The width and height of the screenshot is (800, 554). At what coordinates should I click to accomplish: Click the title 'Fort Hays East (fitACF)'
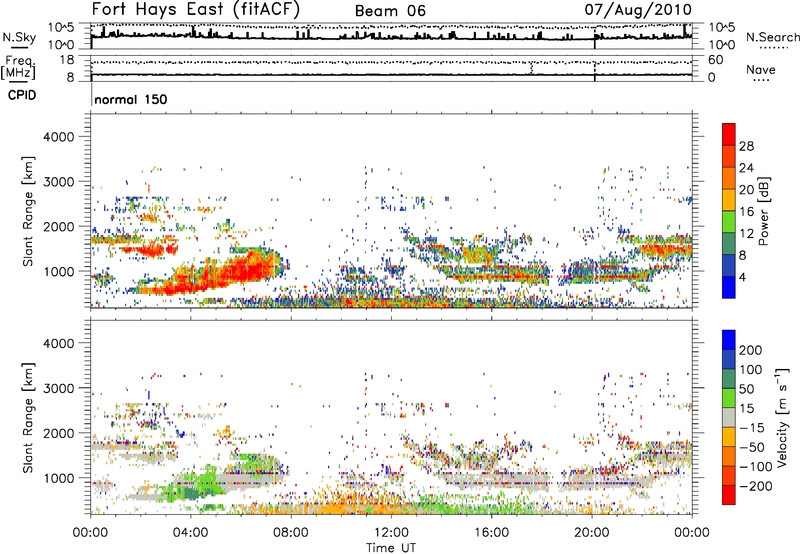pos(196,10)
